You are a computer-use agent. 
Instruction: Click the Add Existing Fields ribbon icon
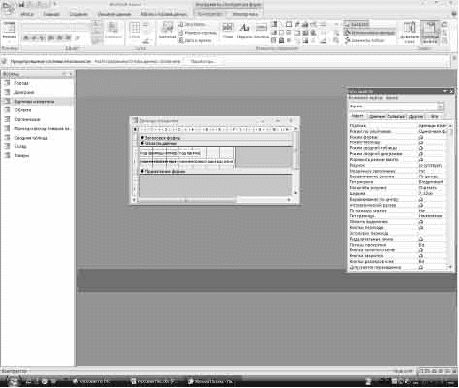(409, 32)
